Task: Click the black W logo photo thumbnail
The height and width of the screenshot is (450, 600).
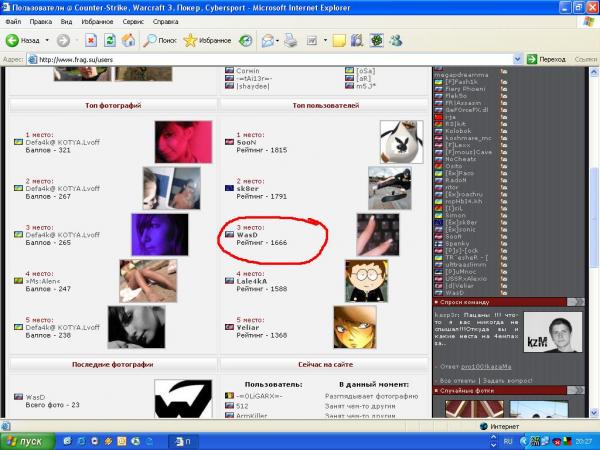Action: tap(183, 398)
